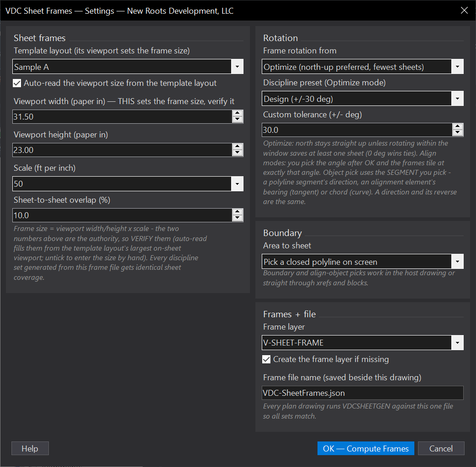This screenshot has width=476, height=467.
Task: Click the 'V-SHEET-FRAME' layer name text
Action: pos(294,343)
